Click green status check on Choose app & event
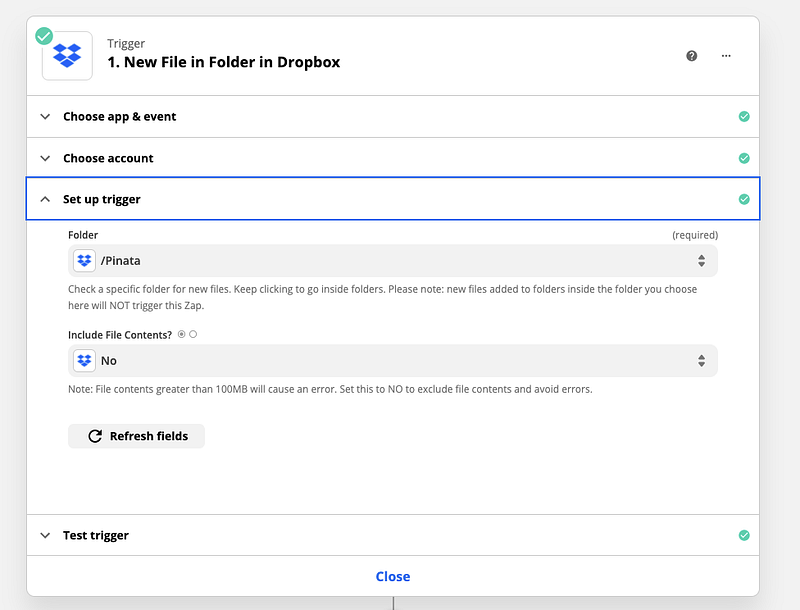Screen dimensions: 800x610 pos(743,117)
